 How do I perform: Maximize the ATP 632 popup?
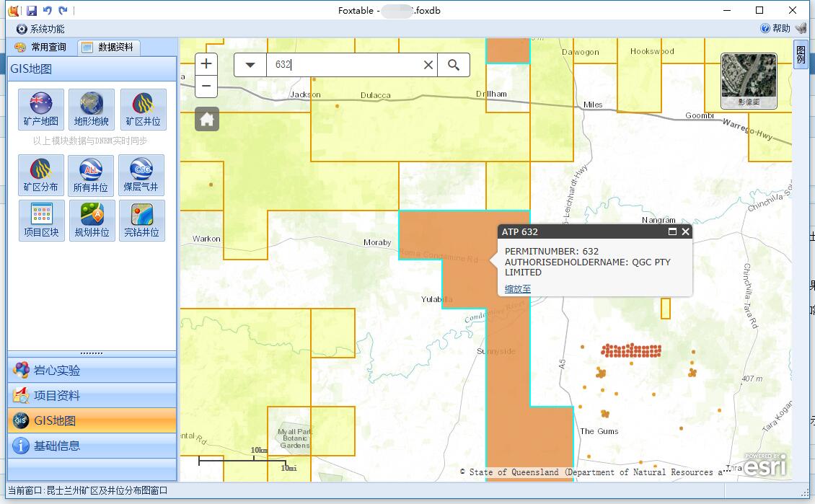coord(672,231)
